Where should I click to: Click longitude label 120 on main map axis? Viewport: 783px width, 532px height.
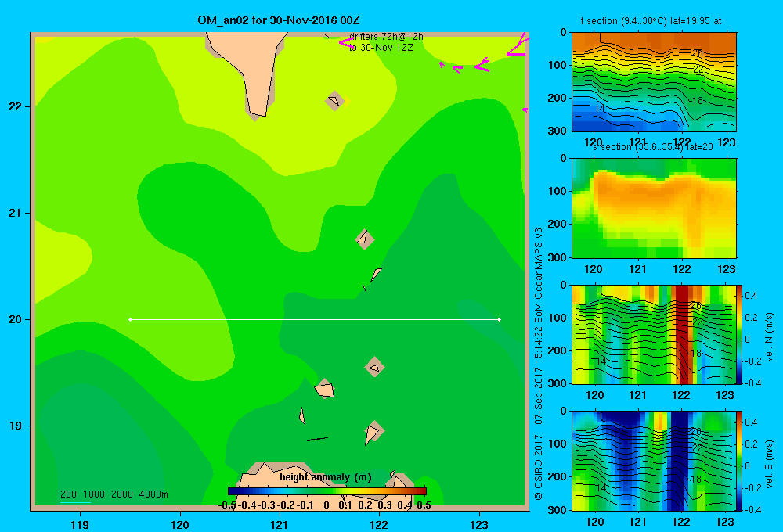click(180, 524)
